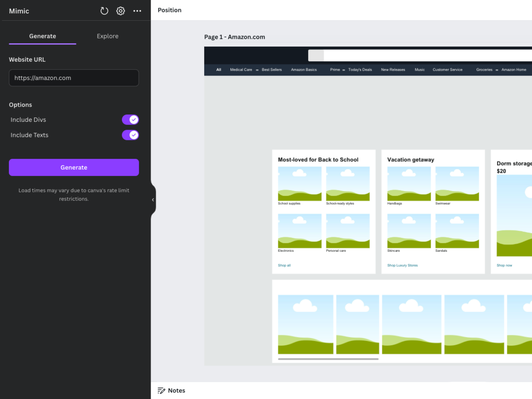Screen dimensions: 532x399
Task: Select the School supplies placeholder image
Action: (x=299, y=184)
